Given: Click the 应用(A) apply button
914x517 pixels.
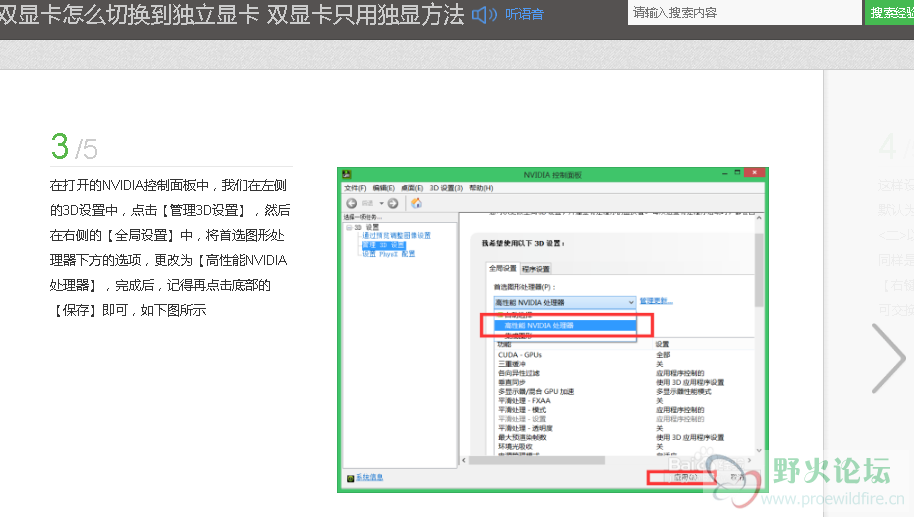Looking at the screenshot, I should click(x=683, y=477).
